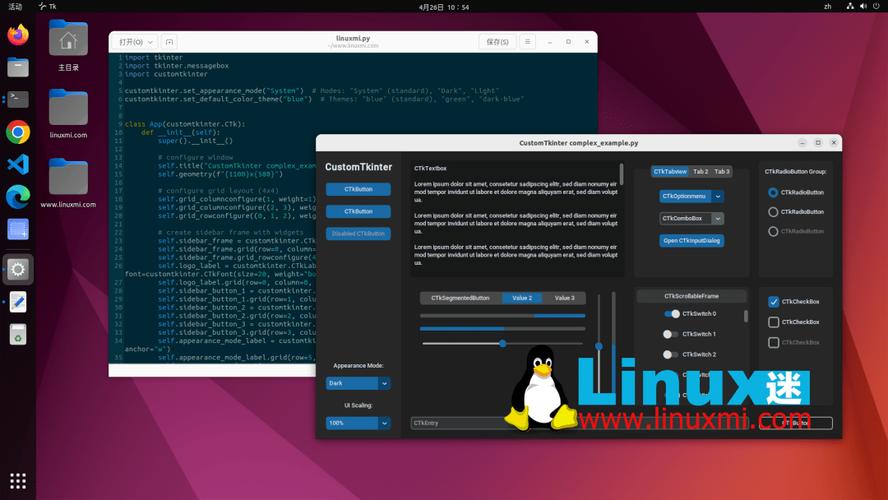Enable CTkSwitch 2
The height and width of the screenshot is (500, 888).
(x=671, y=354)
